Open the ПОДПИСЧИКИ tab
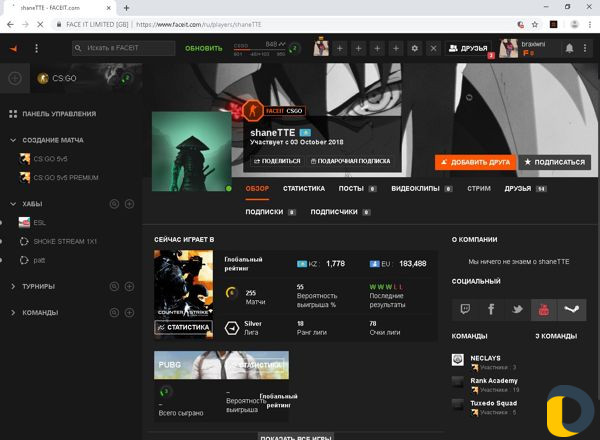Image resolution: width=600 pixels, height=440 pixels. (340, 212)
